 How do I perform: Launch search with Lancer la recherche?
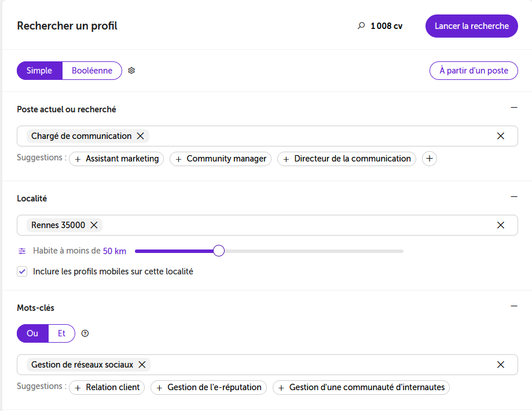click(472, 26)
